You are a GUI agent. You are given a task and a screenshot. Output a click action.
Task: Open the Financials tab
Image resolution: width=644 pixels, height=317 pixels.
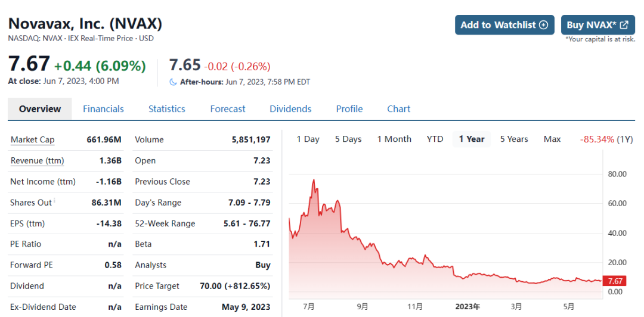pyautogui.click(x=103, y=109)
